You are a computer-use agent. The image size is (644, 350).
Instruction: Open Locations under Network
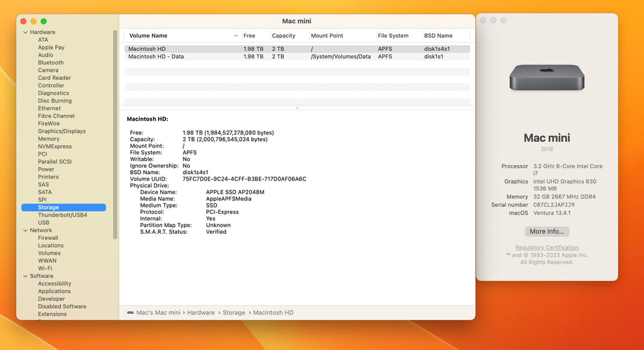click(x=51, y=246)
